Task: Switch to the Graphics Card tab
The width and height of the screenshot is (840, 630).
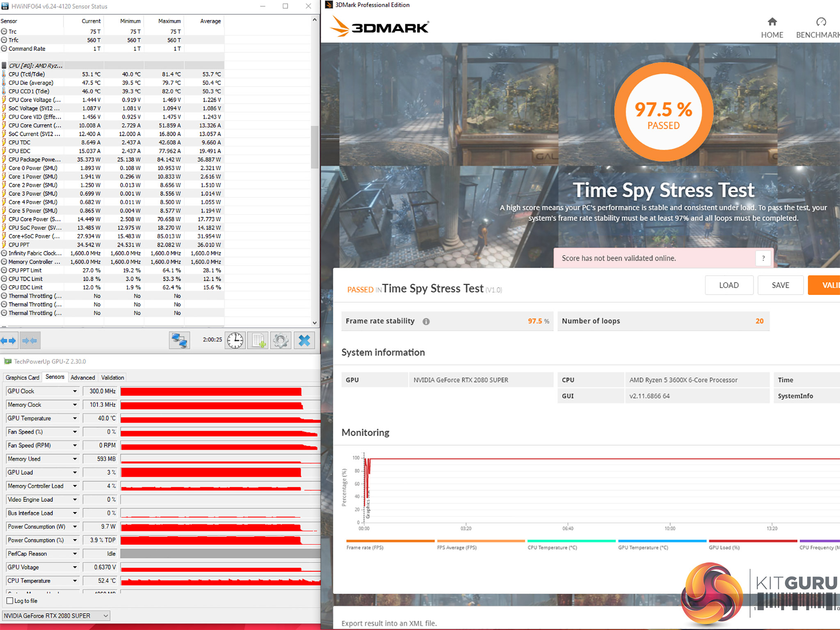Action: (x=23, y=377)
